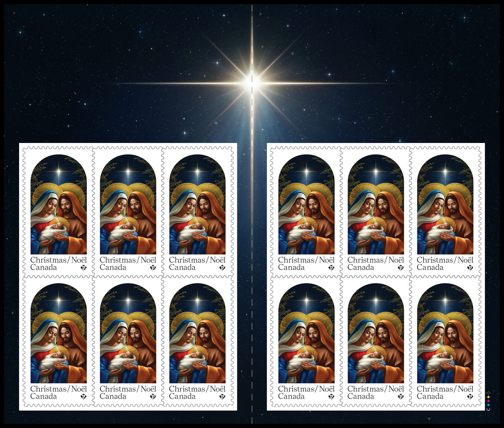Select left pane bottom-row third stamp image
Screen dimensions: 504x428
[x=197, y=333]
